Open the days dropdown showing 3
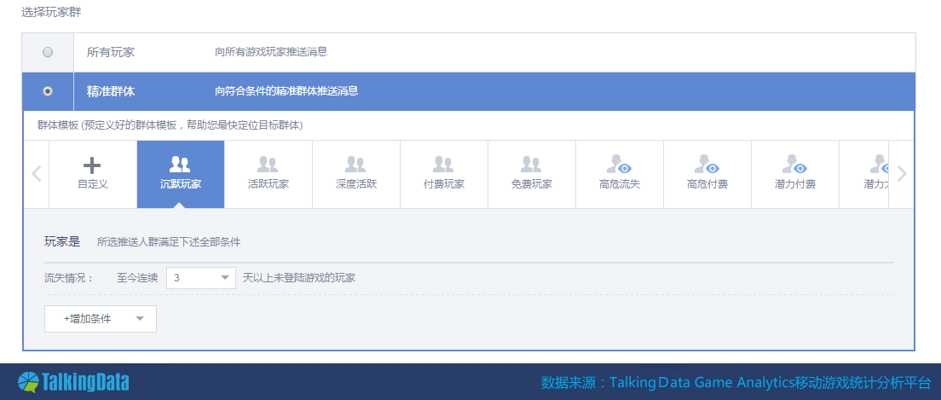This screenshot has height=400, width=941. (x=201, y=278)
